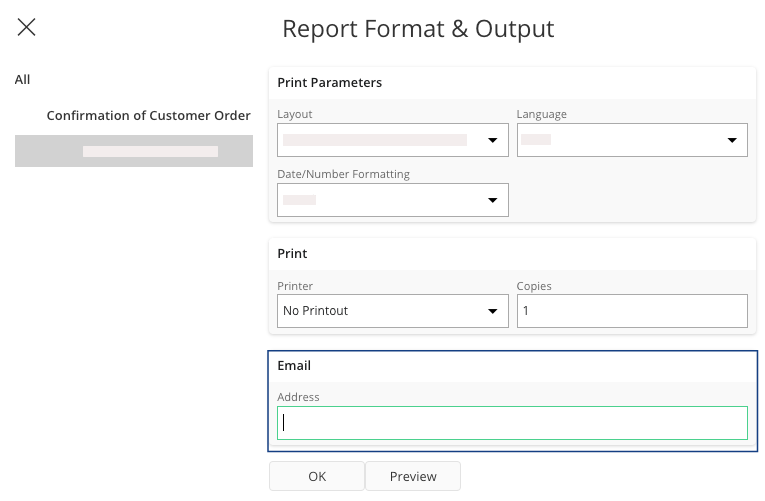
Task: Click the Email Address input field
Action: pos(512,423)
